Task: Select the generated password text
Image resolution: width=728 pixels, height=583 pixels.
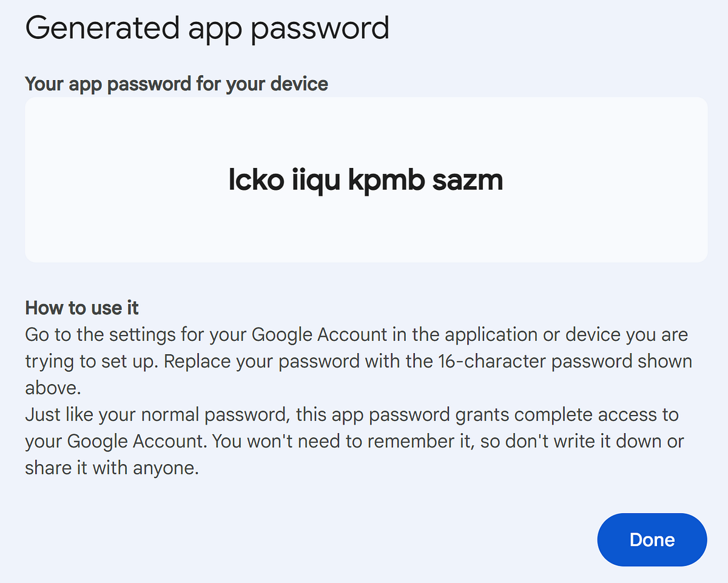Action: [x=365, y=180]
